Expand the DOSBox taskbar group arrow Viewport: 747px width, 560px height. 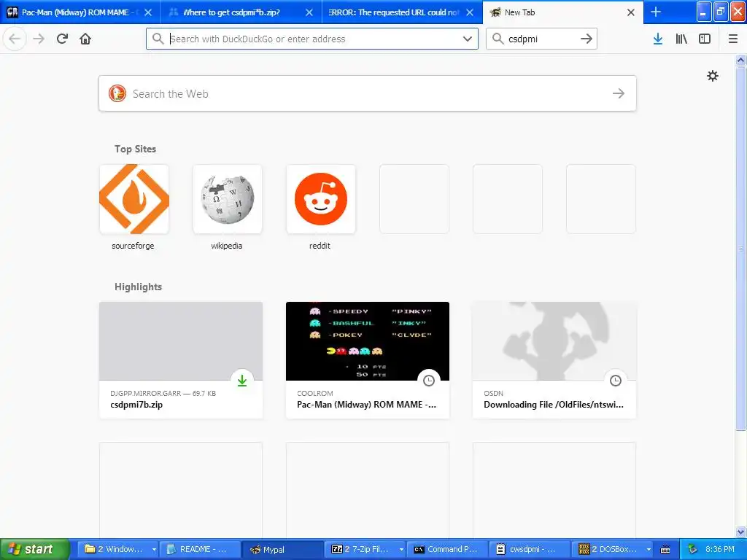(x=649, y=550)
